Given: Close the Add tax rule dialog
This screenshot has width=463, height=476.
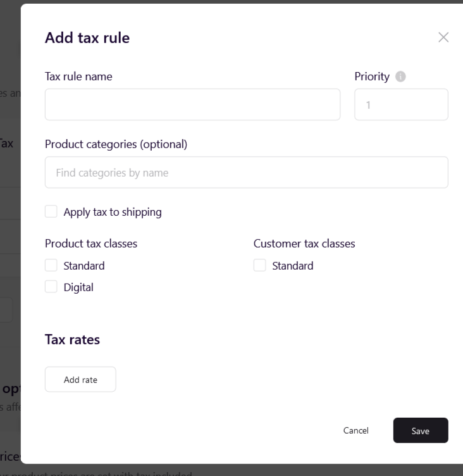Looking at the screenshot, I should 443,37.
